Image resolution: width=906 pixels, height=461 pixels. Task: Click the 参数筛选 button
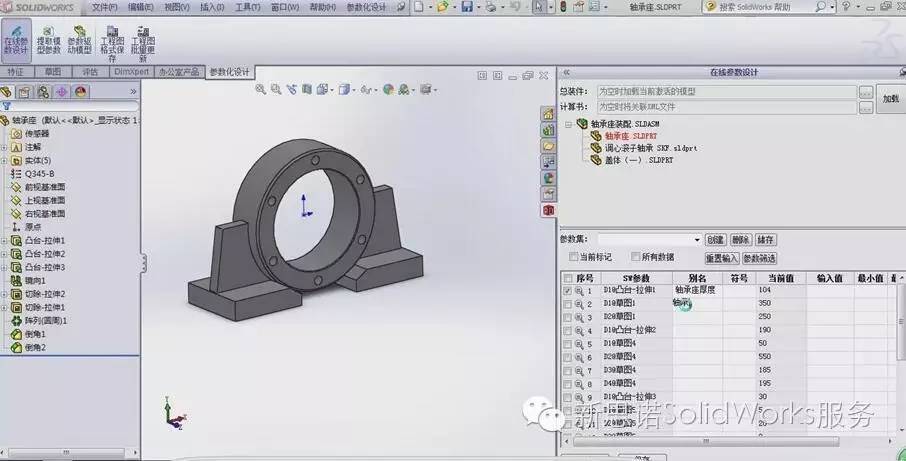coord(759,258)
